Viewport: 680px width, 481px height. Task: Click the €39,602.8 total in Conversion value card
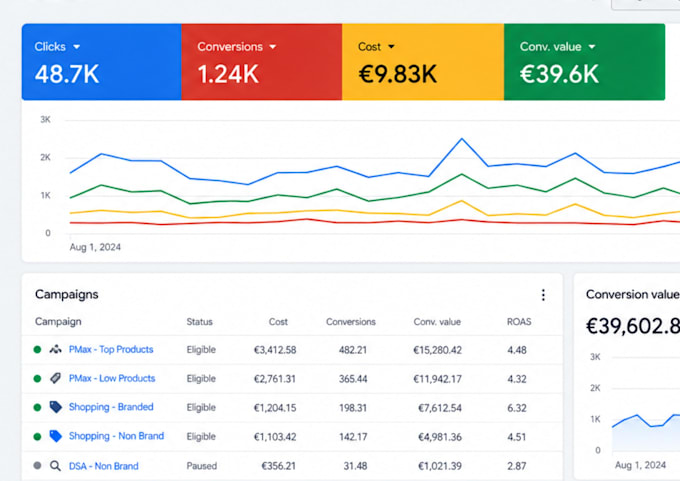tap(633, 326)
